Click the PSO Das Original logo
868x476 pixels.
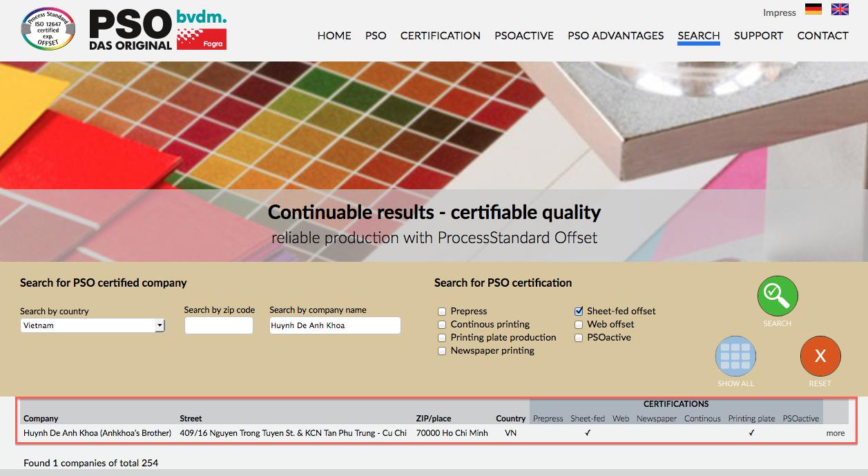[x=131, y=30]
